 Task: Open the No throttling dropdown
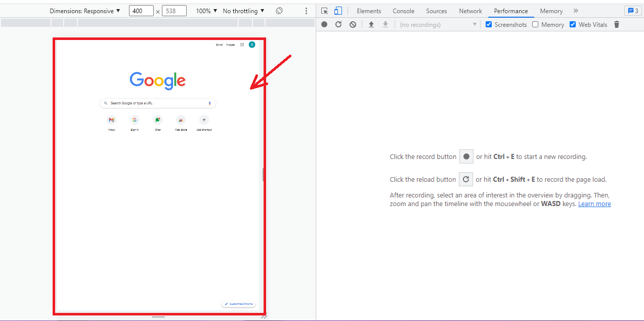pos(243,11)
